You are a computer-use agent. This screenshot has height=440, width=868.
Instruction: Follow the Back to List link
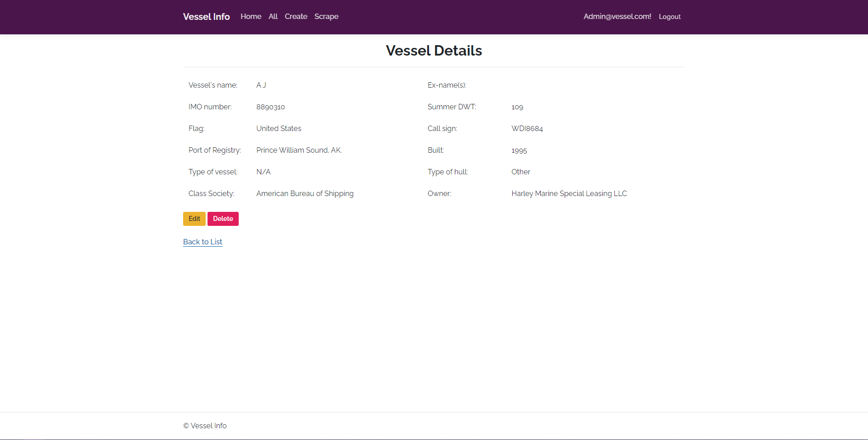(202, 242)
